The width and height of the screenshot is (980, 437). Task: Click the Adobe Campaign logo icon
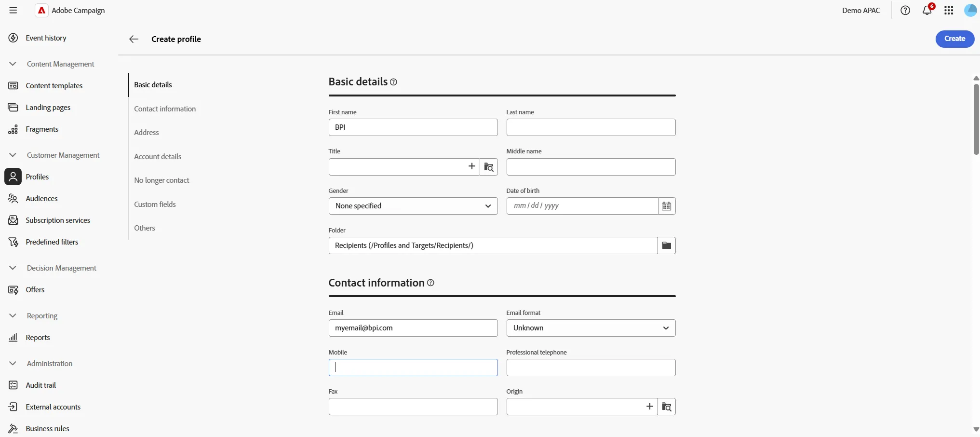click(42, 10)
